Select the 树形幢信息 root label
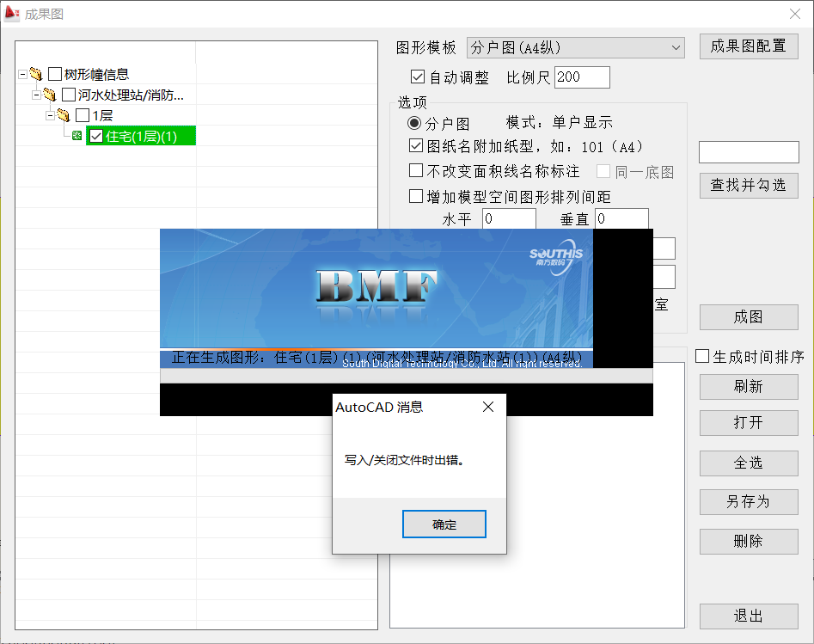The width and height of the screenshot is (814, 644). click(96, 74)
